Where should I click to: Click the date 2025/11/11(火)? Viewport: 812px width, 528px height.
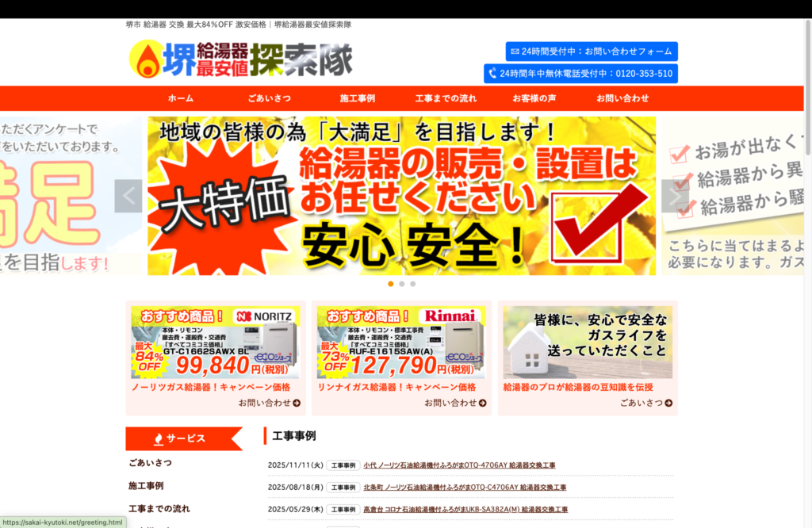pos(295,465)
